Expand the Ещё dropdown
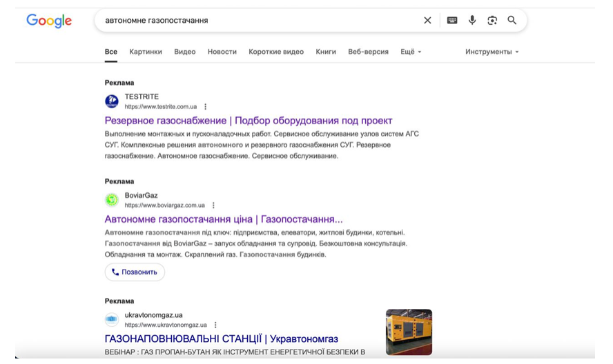This screenshot has width=613, height=364. (411, 52)
